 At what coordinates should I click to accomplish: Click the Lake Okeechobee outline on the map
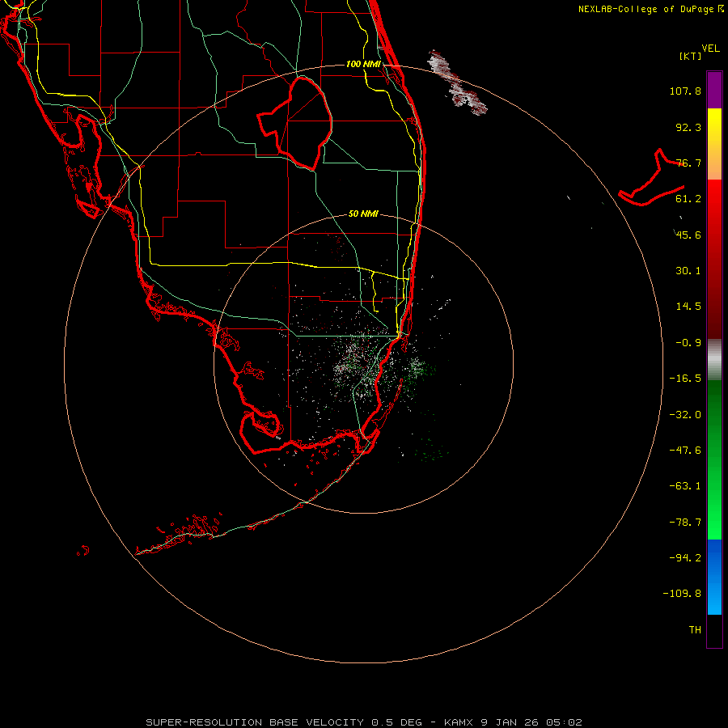(x=295, y=122)
